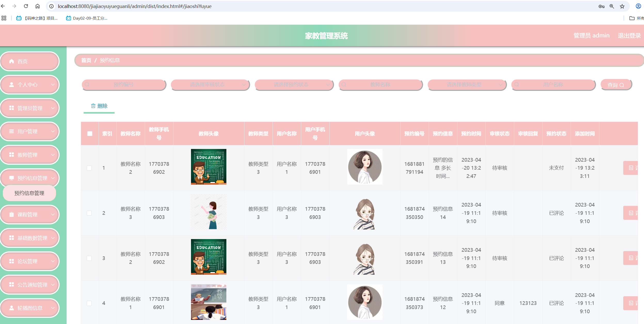Open the Day02-09-员工分 bookmark
This screenshot has width=644, height=324.
tap(87, 18)
